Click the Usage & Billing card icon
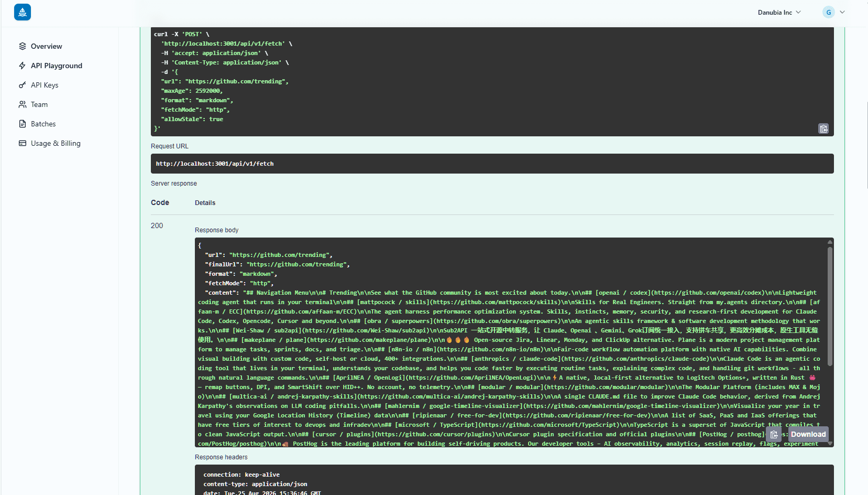 click(23, 143)
